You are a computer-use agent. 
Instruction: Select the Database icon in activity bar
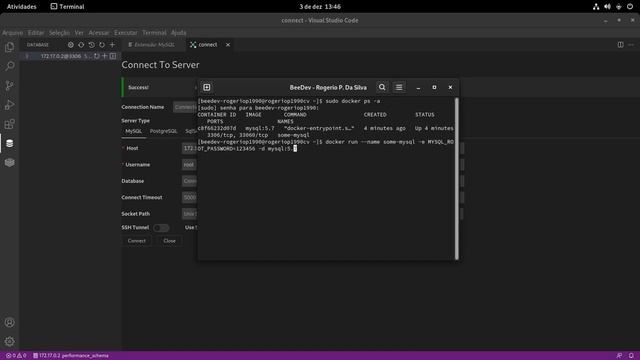9,143
